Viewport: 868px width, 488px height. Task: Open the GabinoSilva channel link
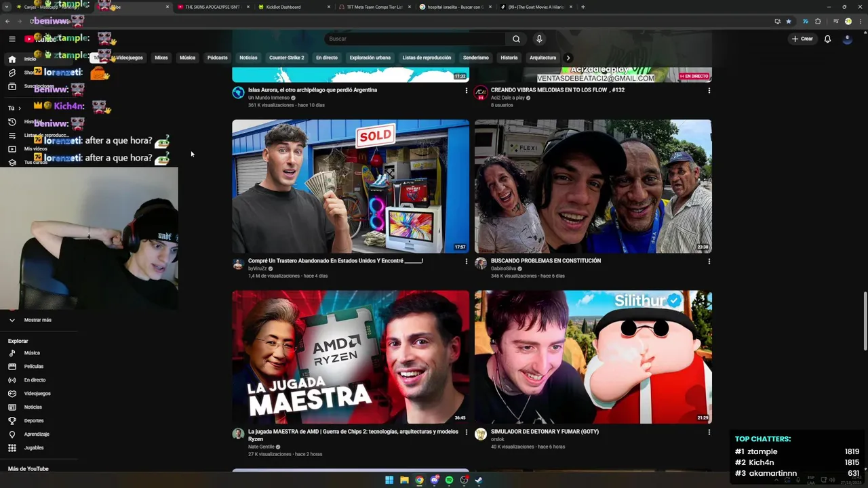pyautogui.click(x=504, y=268)
